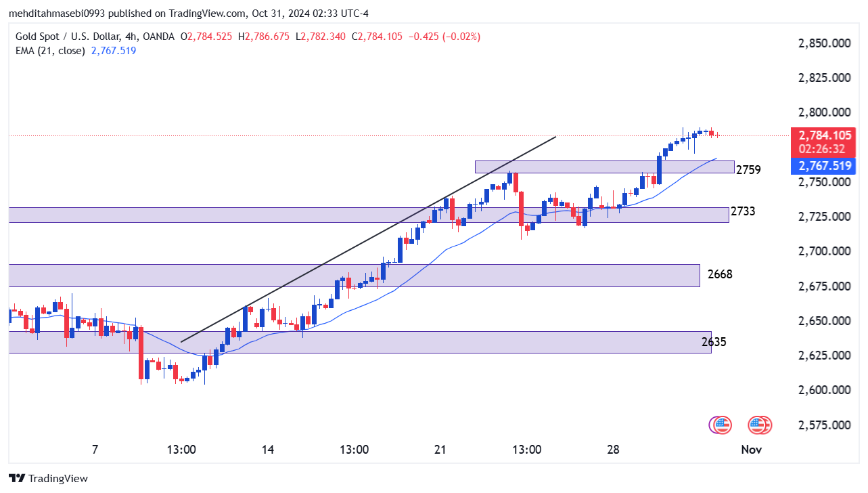Click the date label 28 on time axis
This screenshot has width=868, height=493.
pos(614,450)
